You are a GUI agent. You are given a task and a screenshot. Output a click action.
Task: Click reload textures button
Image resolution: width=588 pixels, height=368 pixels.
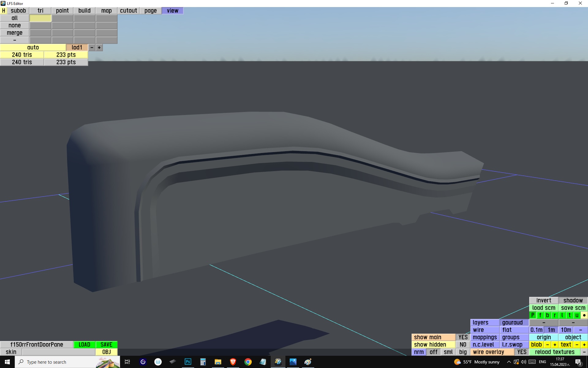[555, 352]
